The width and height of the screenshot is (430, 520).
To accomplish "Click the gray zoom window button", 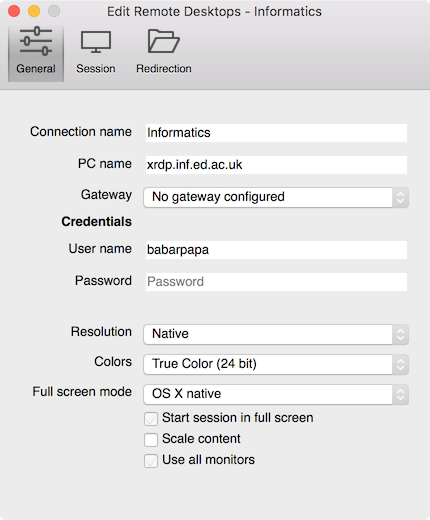I will (54, 11).
